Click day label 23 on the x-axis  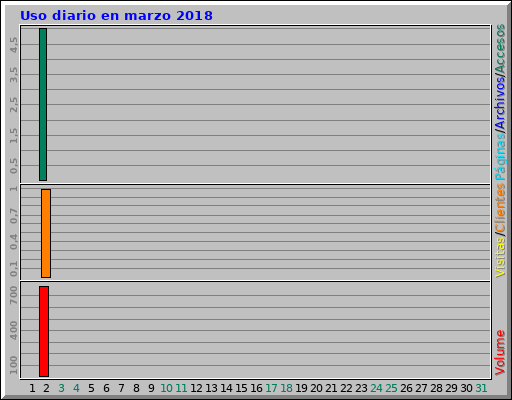point(361,388)
